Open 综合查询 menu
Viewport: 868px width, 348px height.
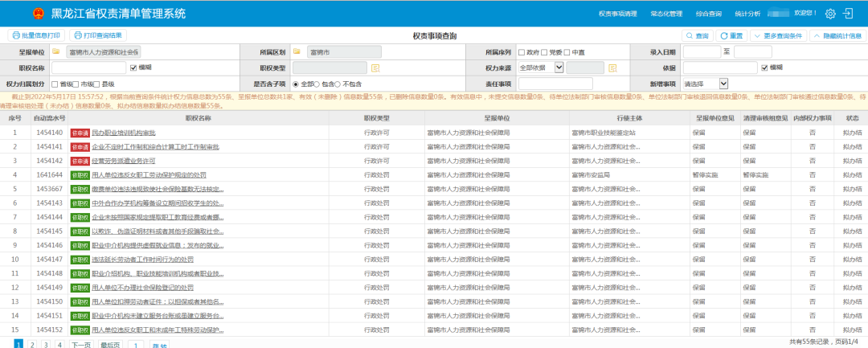coord(709,14)
